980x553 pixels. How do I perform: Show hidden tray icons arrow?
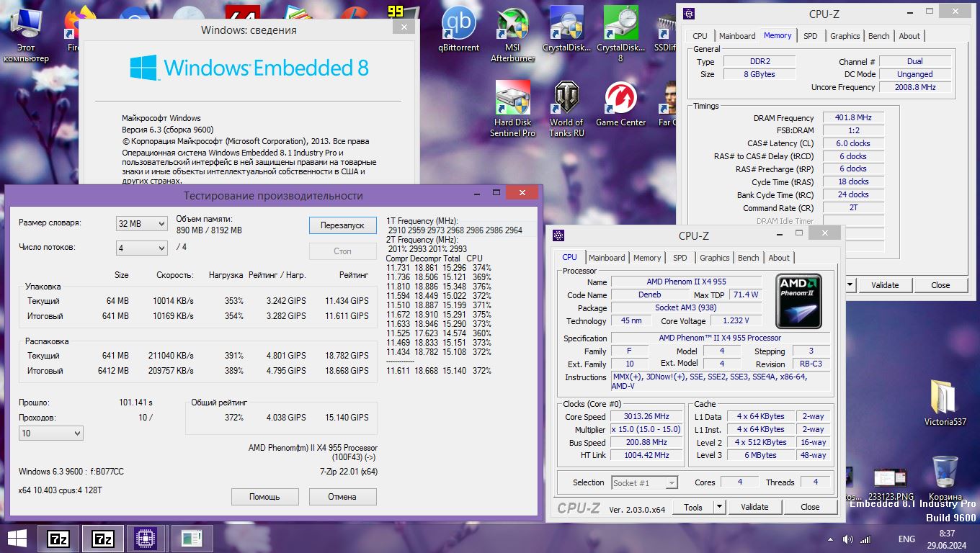[831, 539]
